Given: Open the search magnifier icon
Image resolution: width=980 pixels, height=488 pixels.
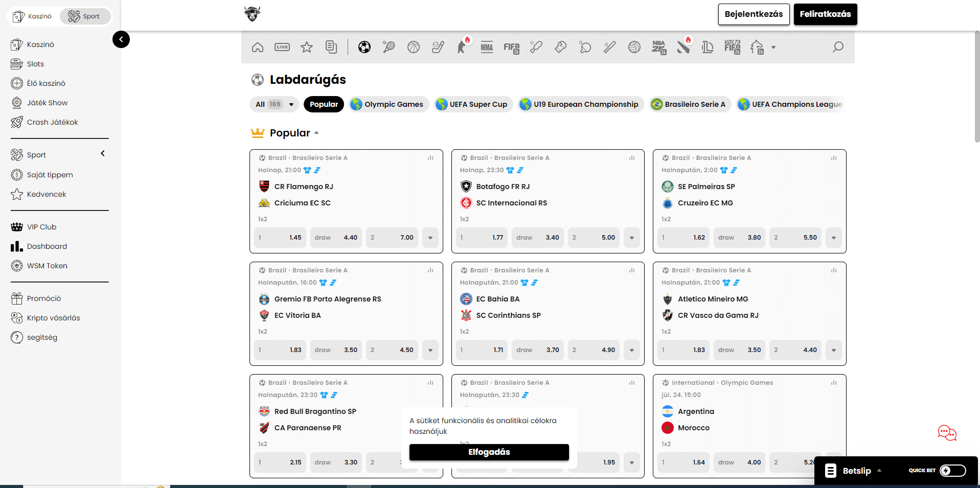Looking at the screenshot, I should [838, 48].
